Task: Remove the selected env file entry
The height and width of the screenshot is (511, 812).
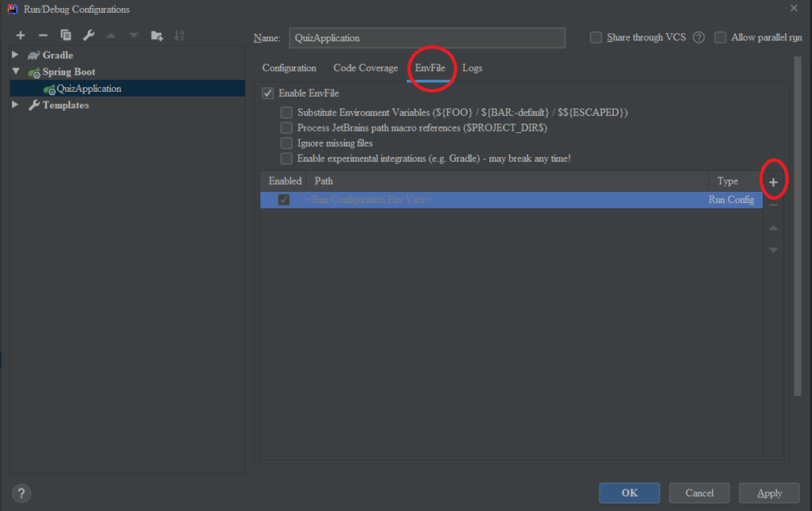Action: point(772,204)
